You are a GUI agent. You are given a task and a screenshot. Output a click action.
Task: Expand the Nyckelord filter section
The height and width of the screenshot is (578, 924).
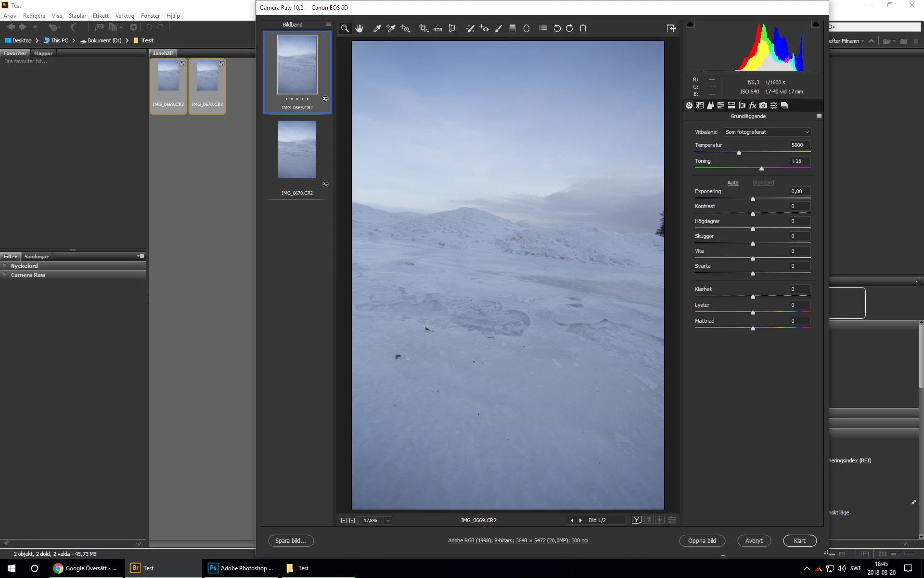pyautogui.click(x=24, y=266)
